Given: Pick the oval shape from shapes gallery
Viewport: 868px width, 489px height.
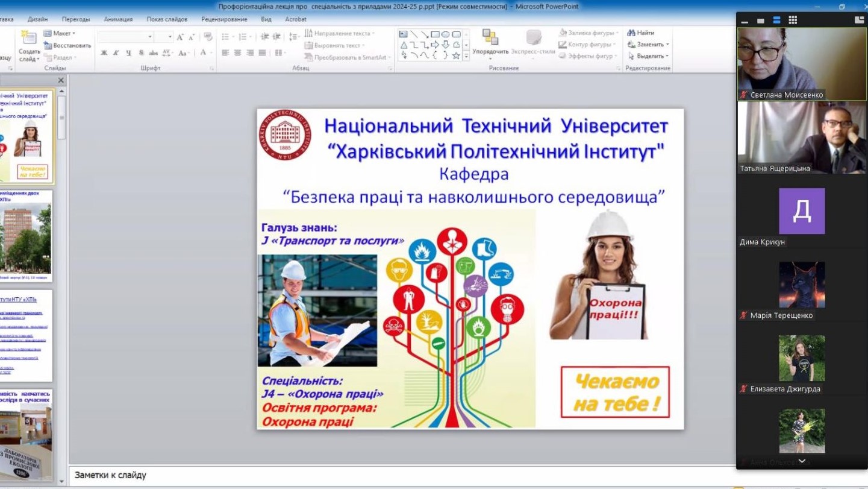Looking at the screenshot, I should (x=446, y=34).
